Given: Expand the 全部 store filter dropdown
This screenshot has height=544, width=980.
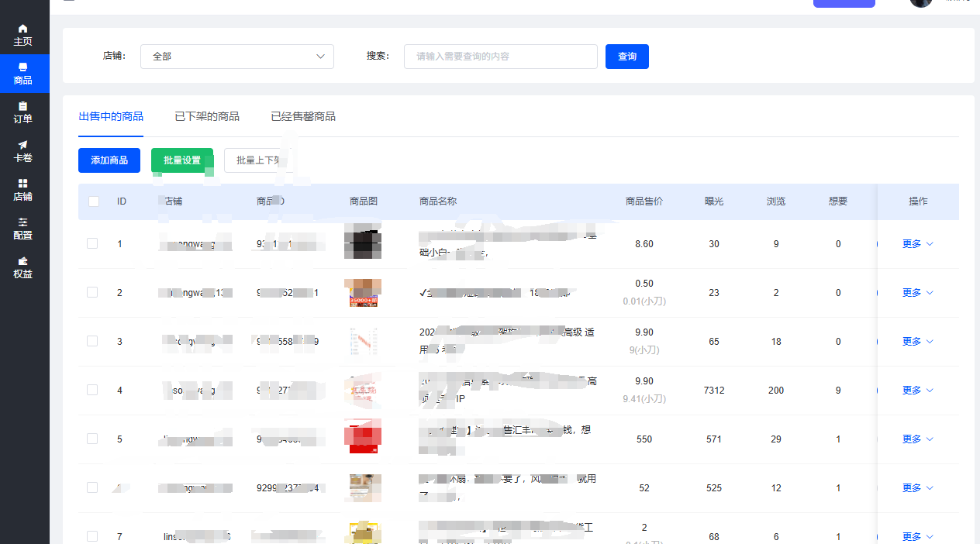Looking at the screenshot, I should click(236, 56).
